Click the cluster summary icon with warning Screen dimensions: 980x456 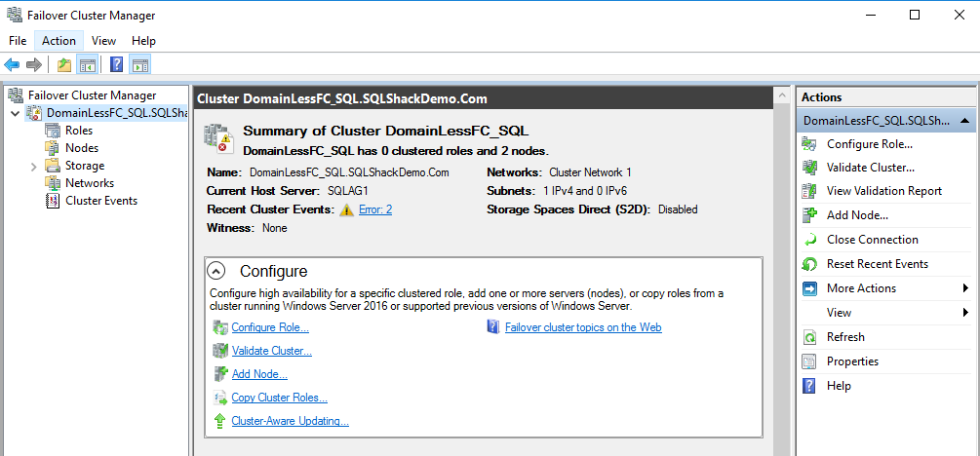[x=218, y=138]
